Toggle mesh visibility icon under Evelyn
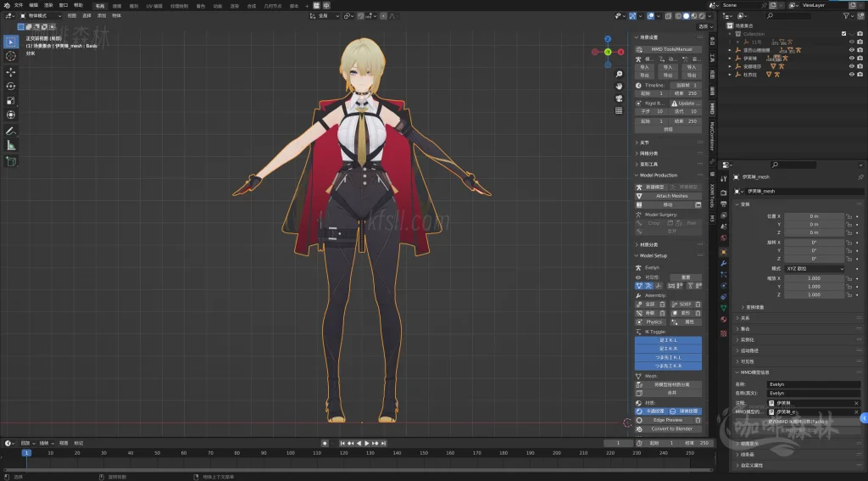Image resolution: width=868 pixels, height=481 pixels. point(639,286)
